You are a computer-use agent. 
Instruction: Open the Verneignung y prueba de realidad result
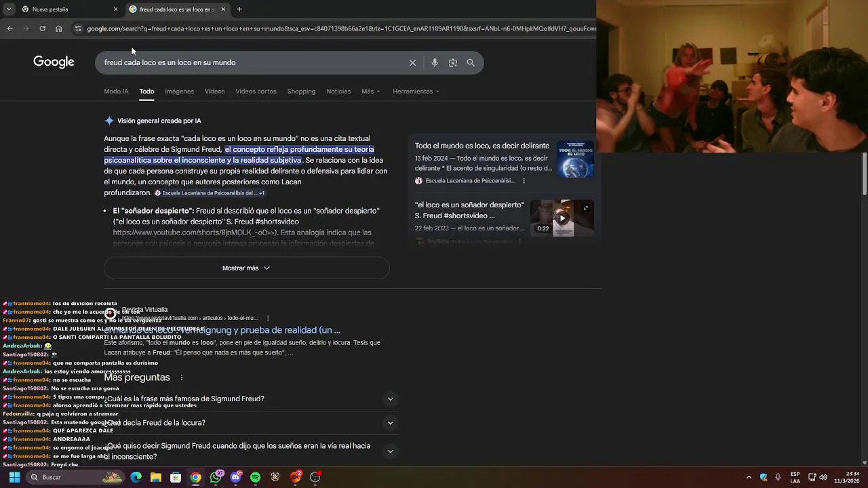click(222, 330)
